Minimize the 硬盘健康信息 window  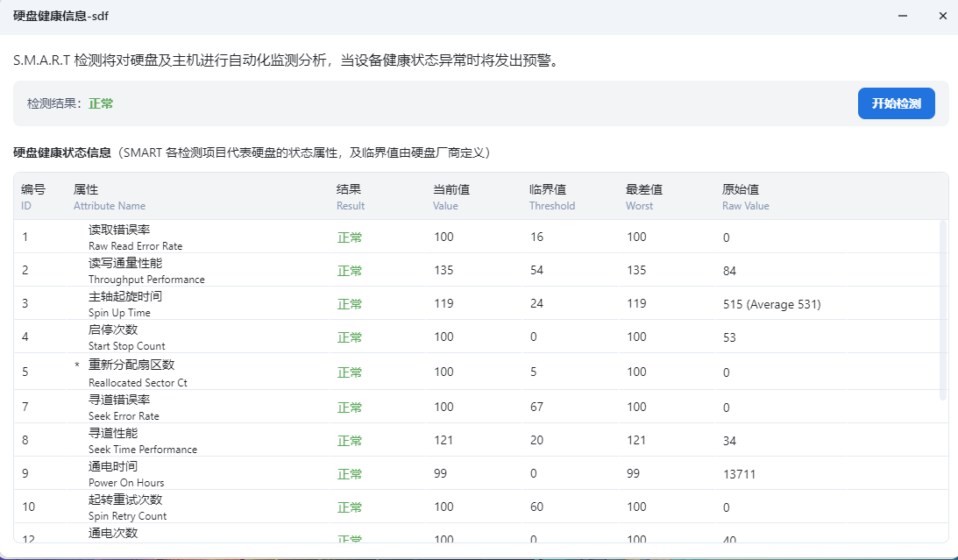(902, 16)
